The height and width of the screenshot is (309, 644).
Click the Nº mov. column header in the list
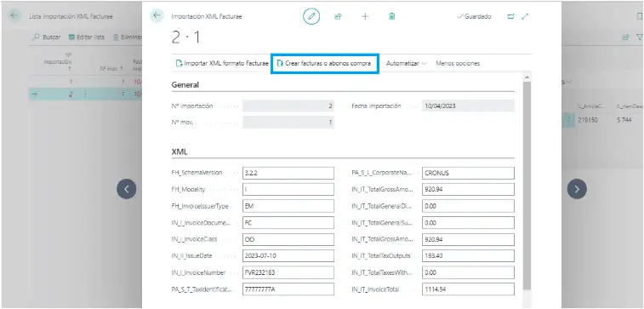(x=111, y=69)
